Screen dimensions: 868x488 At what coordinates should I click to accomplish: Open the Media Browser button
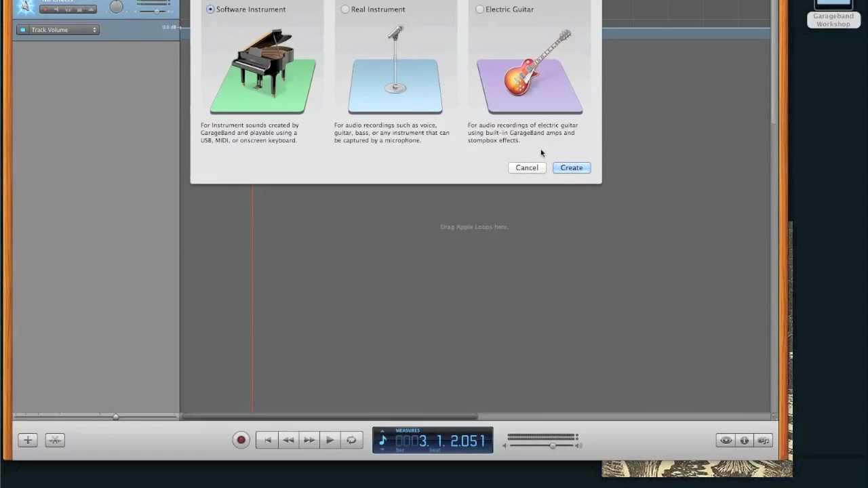coord(764,441)
